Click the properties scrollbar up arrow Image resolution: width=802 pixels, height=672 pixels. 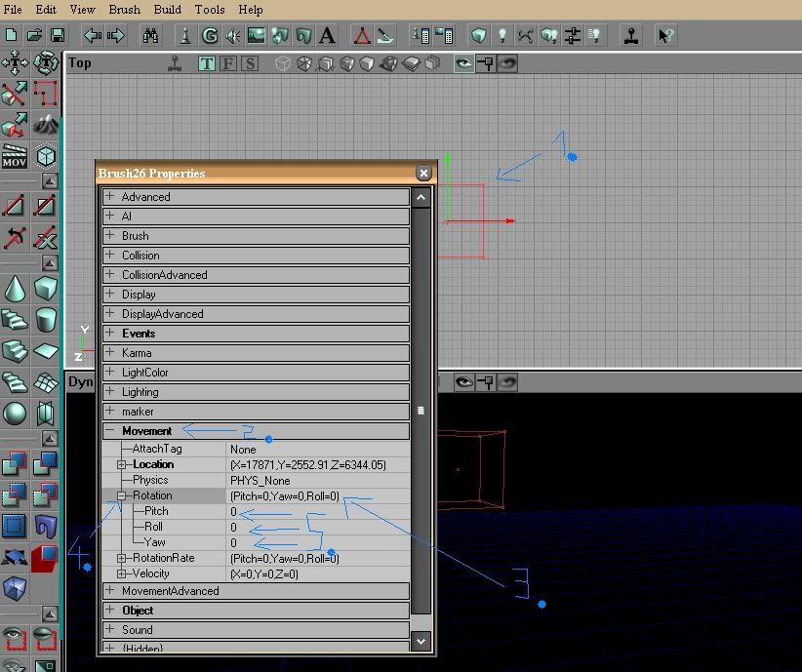(x=421, y=197)
